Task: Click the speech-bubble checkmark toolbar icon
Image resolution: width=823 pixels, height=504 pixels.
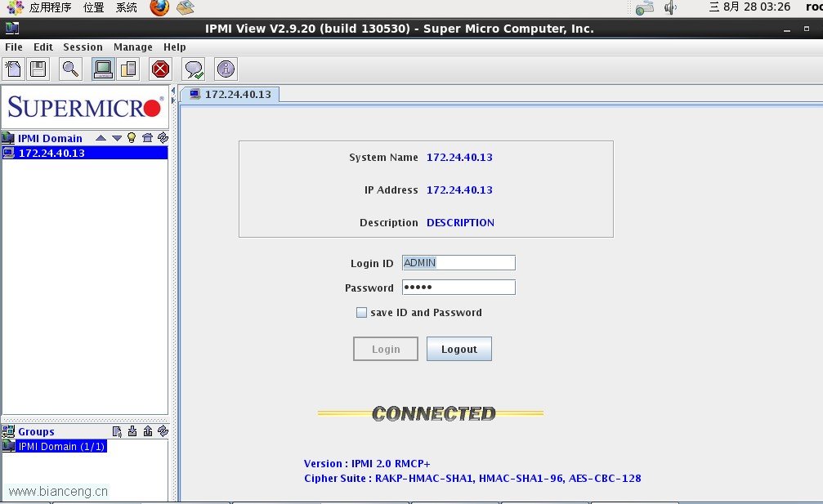Action: (194, 69)
